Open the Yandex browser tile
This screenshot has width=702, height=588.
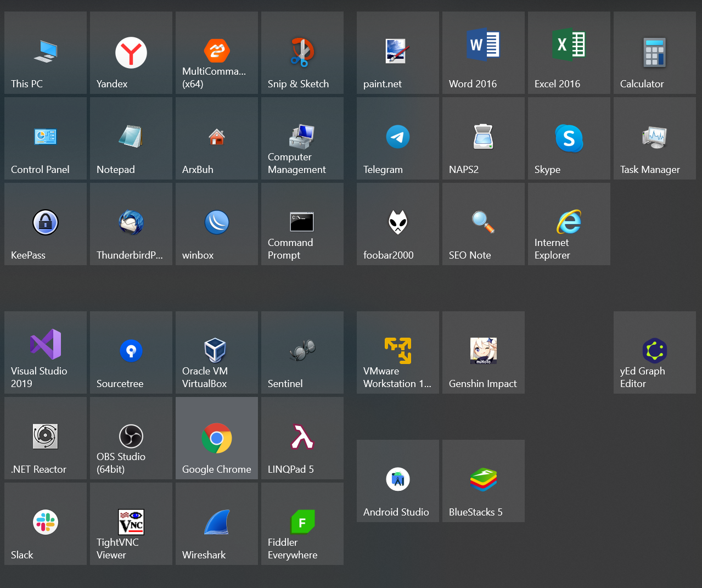[x=131, y=53]
